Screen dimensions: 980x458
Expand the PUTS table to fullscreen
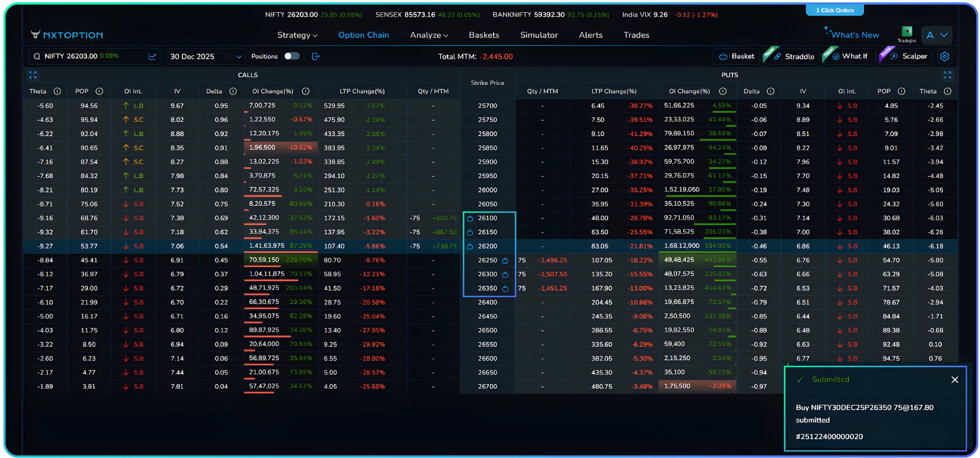click(948, 75)
